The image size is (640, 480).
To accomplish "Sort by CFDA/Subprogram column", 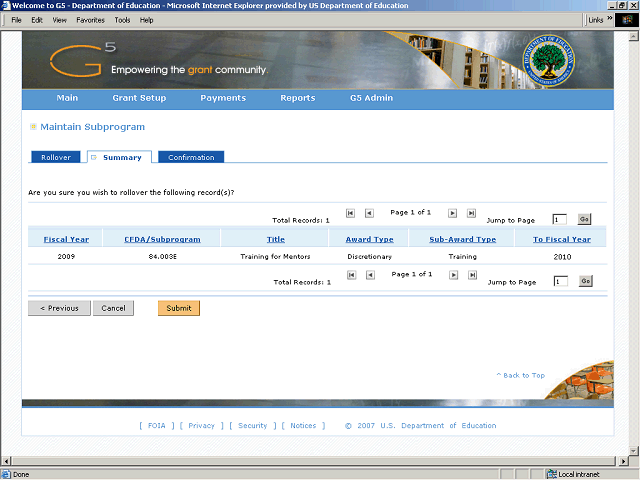I will point(162,240).
